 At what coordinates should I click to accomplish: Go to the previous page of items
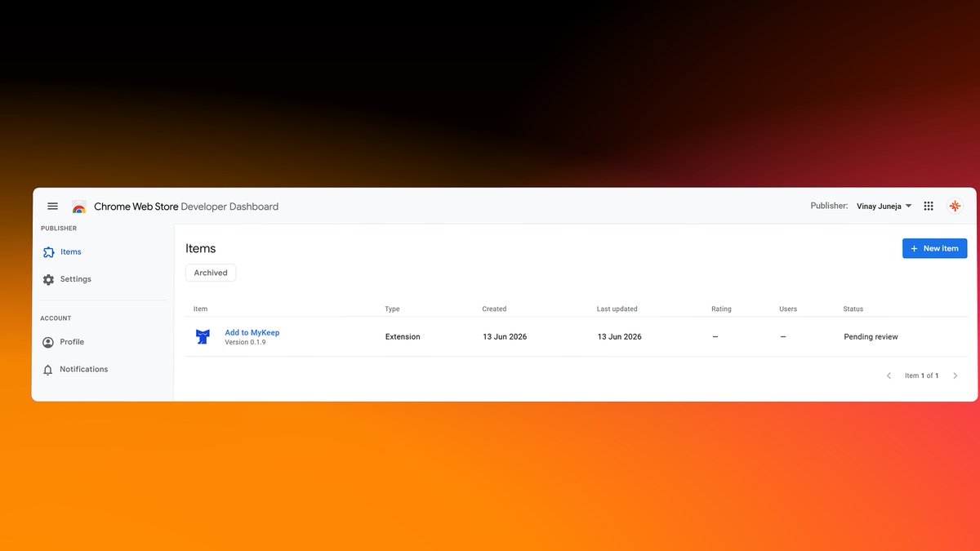tap(889, 375)
